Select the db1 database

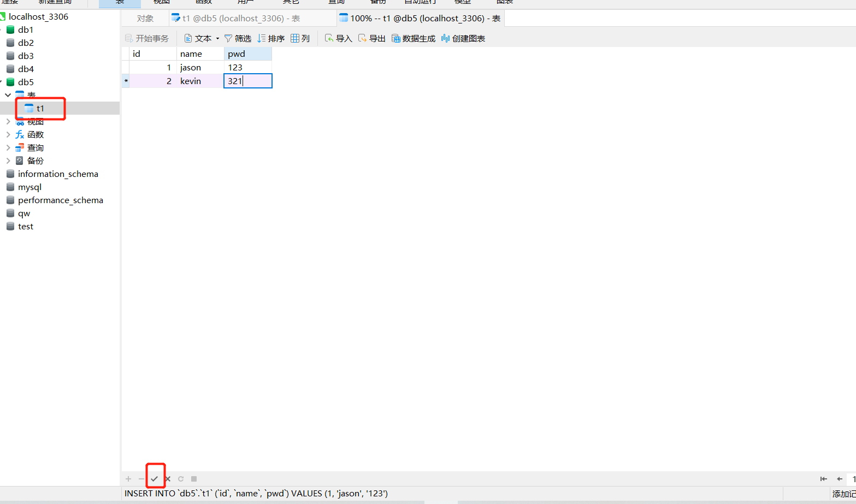pyautogui.click(x=26, y=29)
